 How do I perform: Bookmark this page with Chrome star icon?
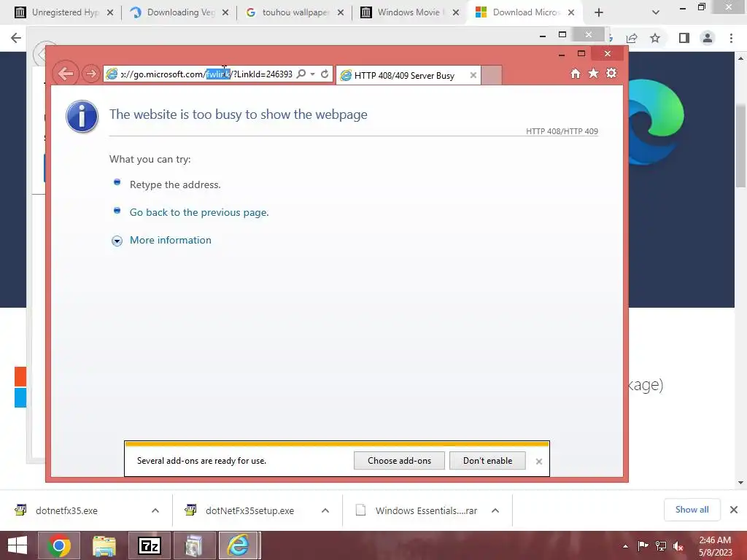click(x=655, y=38)
